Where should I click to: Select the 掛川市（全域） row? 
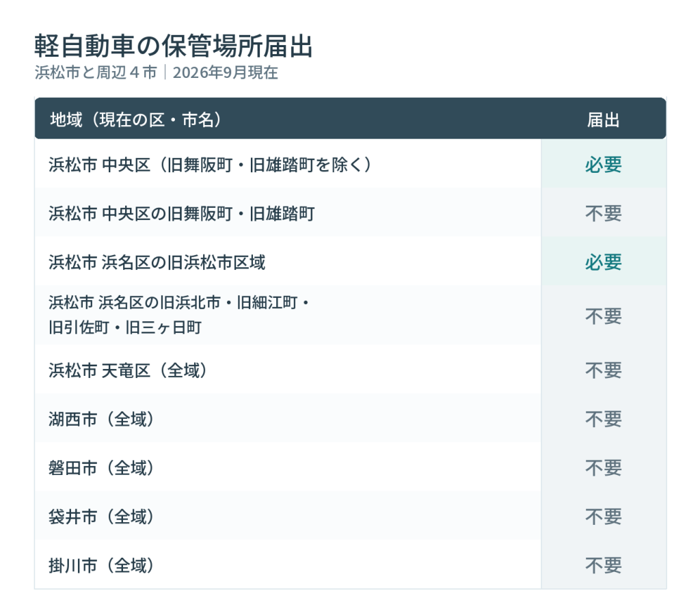pos(351,565)
